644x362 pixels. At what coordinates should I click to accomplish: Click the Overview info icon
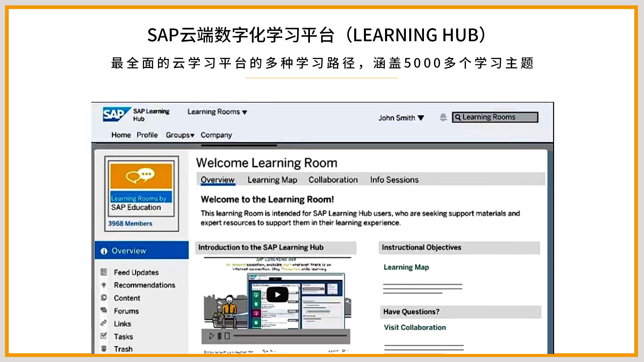(104, 251)
